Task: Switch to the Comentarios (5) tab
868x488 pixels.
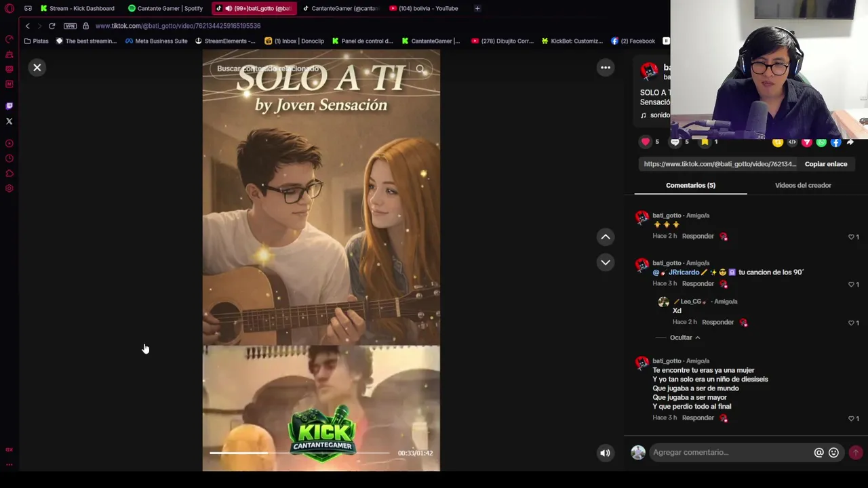Action: coord(690,185)
